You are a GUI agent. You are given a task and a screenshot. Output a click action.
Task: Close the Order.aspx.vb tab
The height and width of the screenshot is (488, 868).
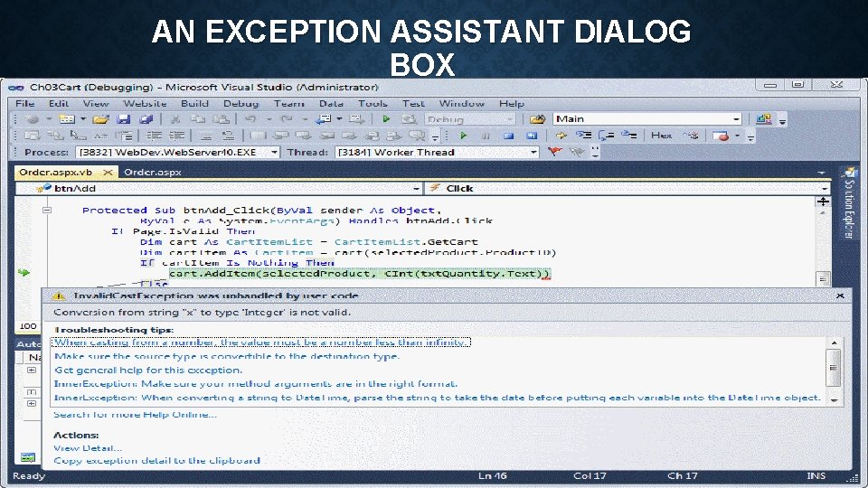108,172
